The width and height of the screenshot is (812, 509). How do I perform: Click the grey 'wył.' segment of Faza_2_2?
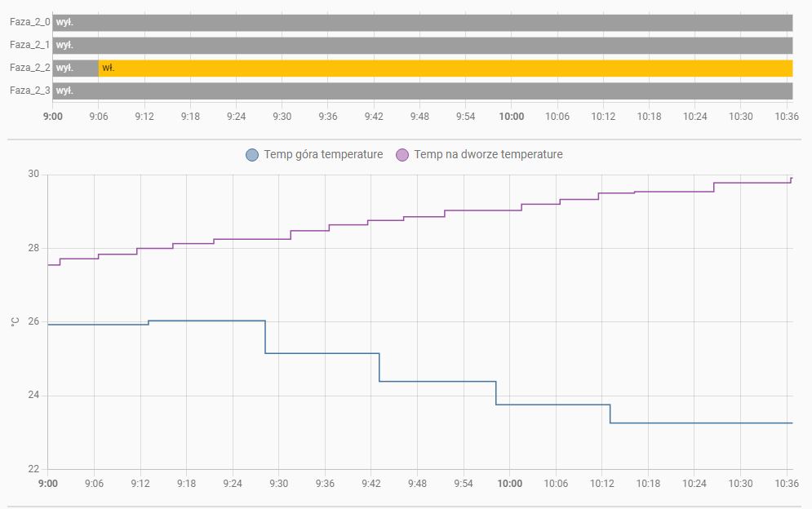(x=75, y=69)
